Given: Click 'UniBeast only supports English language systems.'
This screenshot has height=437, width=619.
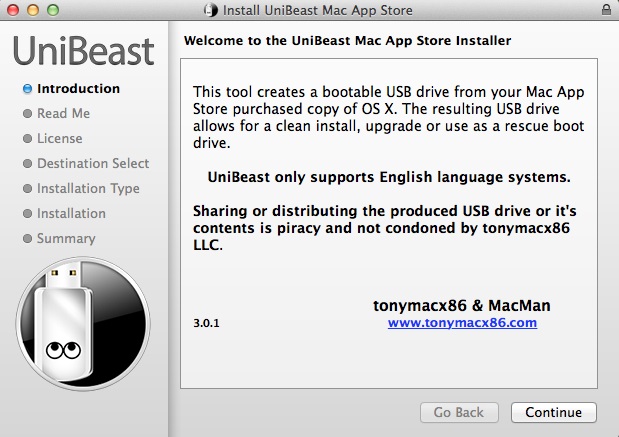Looking at the screenshot, I should [389, 177].
